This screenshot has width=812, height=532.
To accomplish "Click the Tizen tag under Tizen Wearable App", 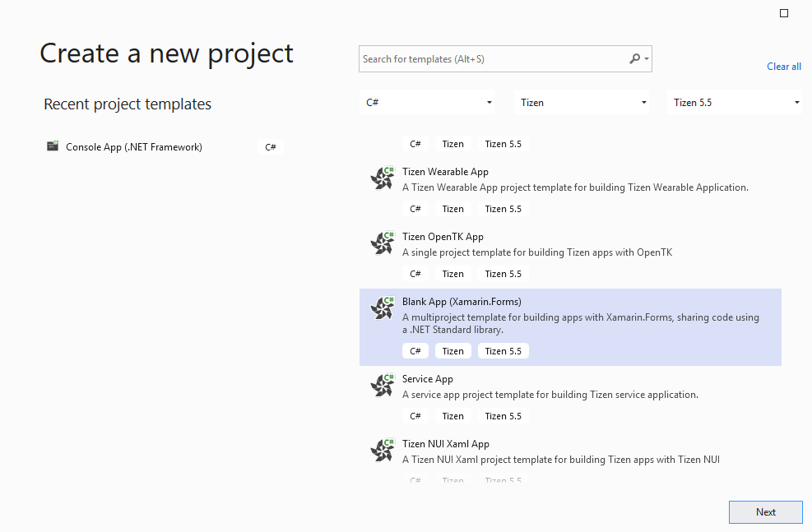I will [x=452, y=208].
